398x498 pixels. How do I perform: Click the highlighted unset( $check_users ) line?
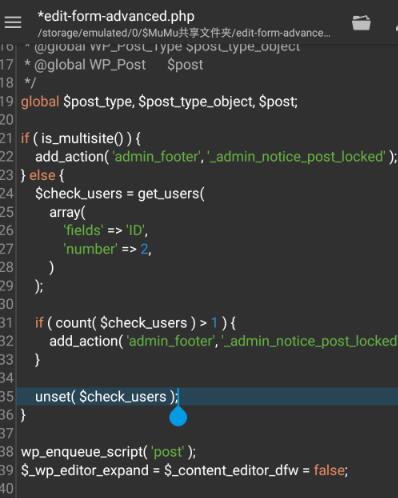pyautogui.click(x=207, y=397)
